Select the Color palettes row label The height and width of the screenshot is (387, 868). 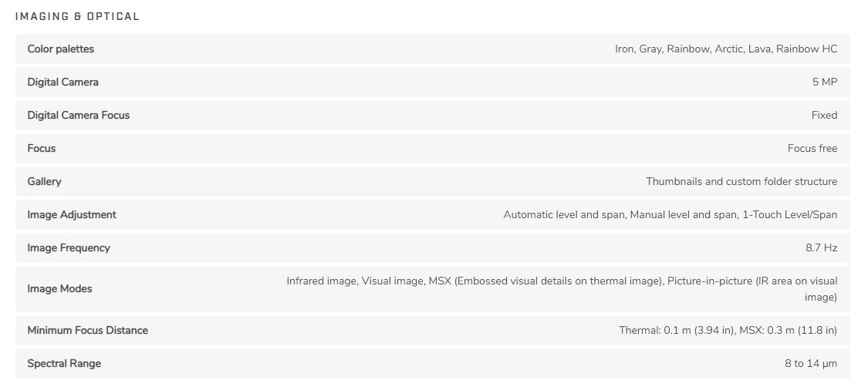pos(61,49)
